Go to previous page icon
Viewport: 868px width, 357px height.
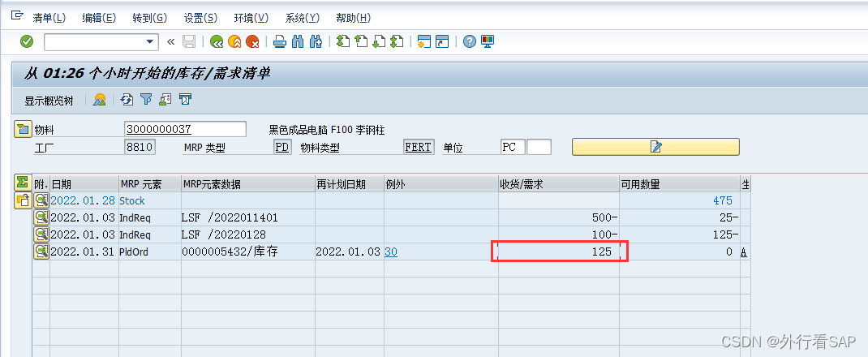click(361, 41)
